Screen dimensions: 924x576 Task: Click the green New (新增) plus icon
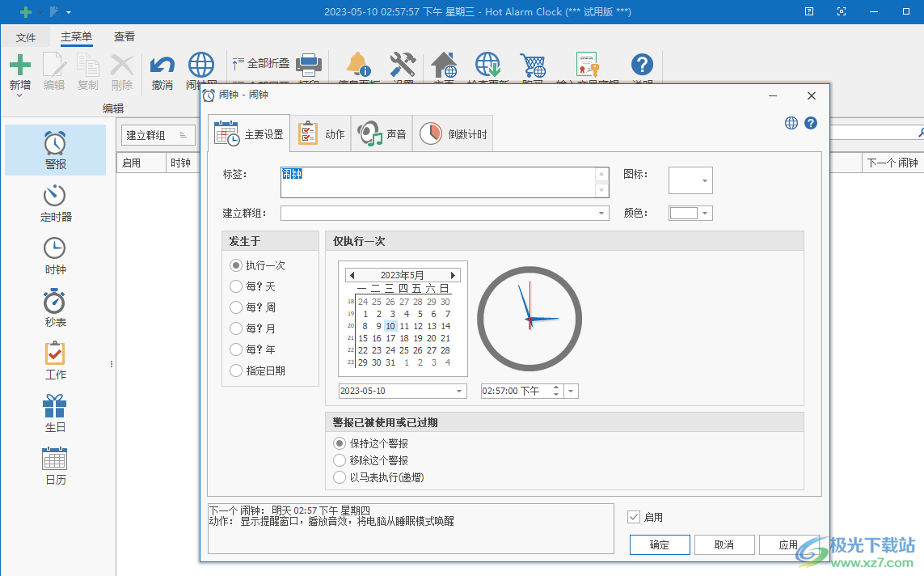click(20, 65)
